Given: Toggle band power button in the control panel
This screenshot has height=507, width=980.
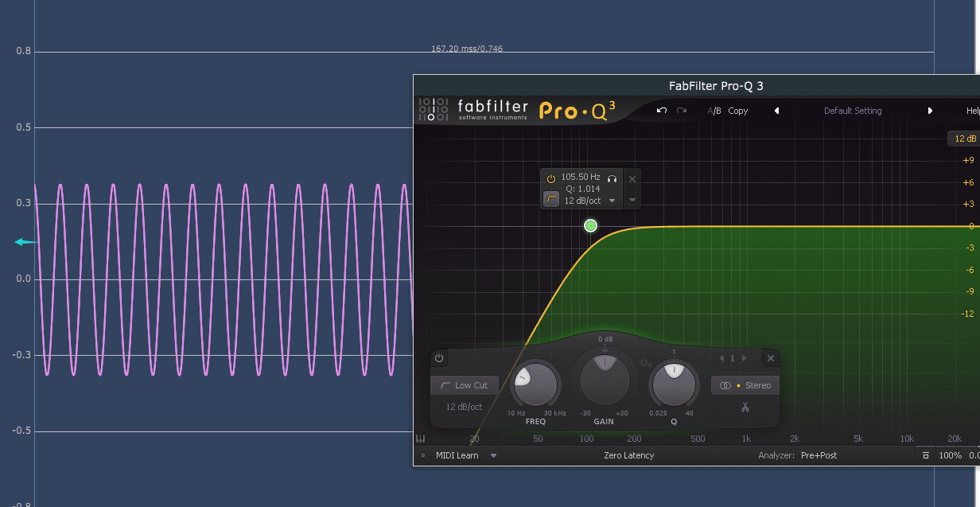Looking at the screenshot, I should pyautogui.click(x=439, y=358).
